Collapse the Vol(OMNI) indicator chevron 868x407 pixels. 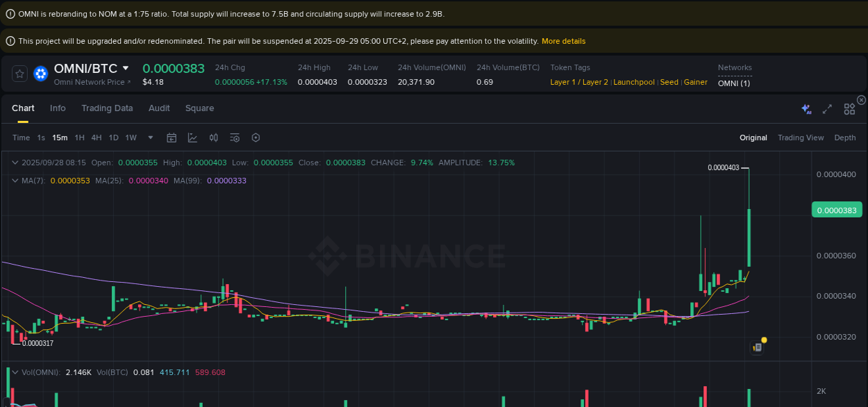click(15, 372)
